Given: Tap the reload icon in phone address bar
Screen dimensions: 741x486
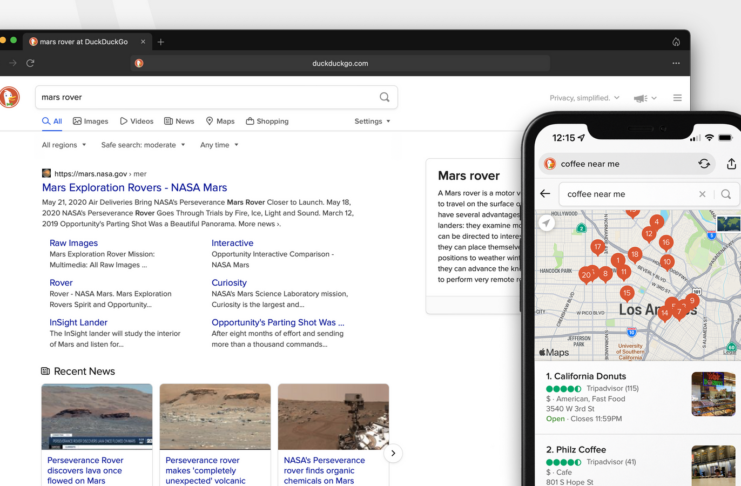Looking at the screenshot, I should point(704,164).
